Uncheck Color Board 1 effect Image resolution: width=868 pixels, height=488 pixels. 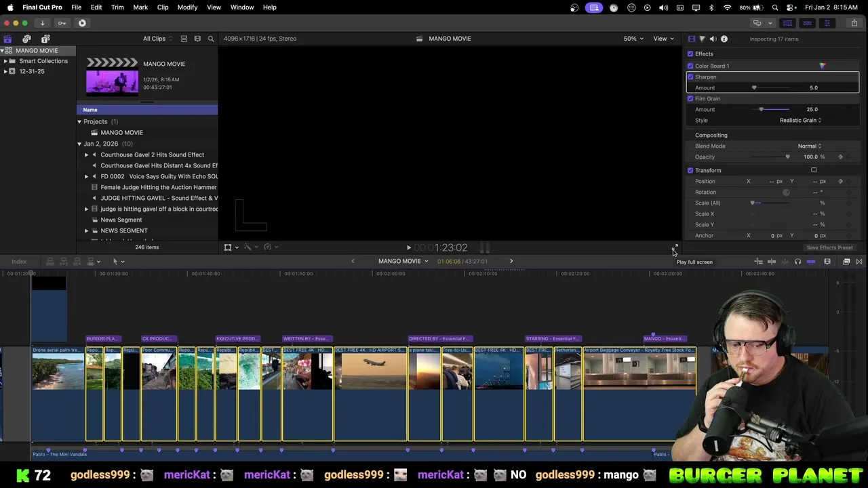tap(690, 66)
